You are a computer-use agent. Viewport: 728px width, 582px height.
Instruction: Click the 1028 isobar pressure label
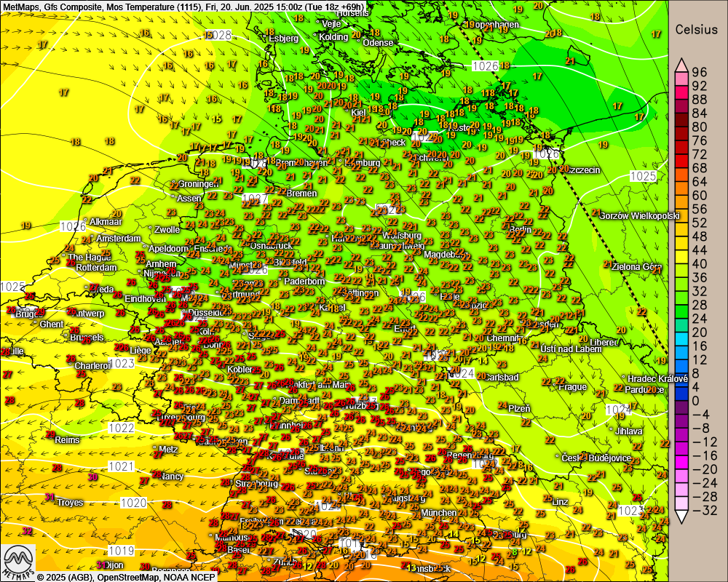click(x=218, y=35)
